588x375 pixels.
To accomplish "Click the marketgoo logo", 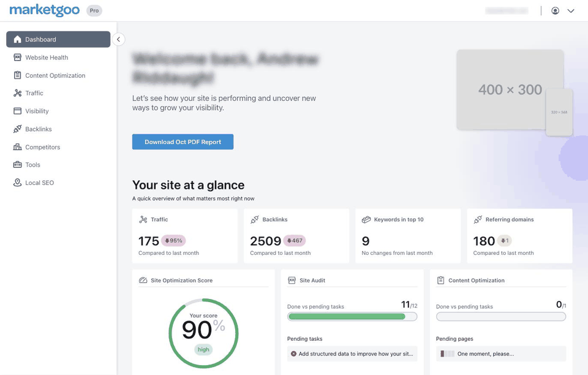I will click(x=44, y=10).
